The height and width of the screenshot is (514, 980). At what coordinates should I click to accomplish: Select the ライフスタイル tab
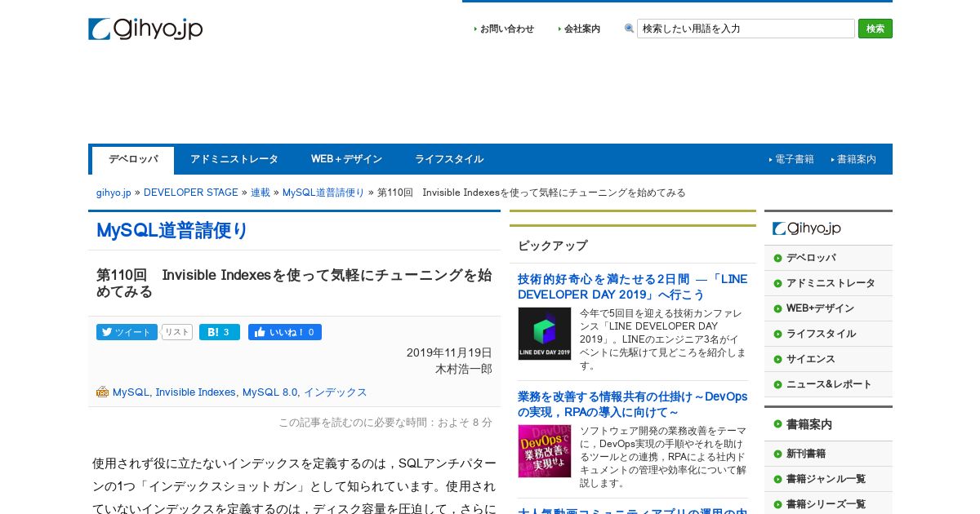449,160
